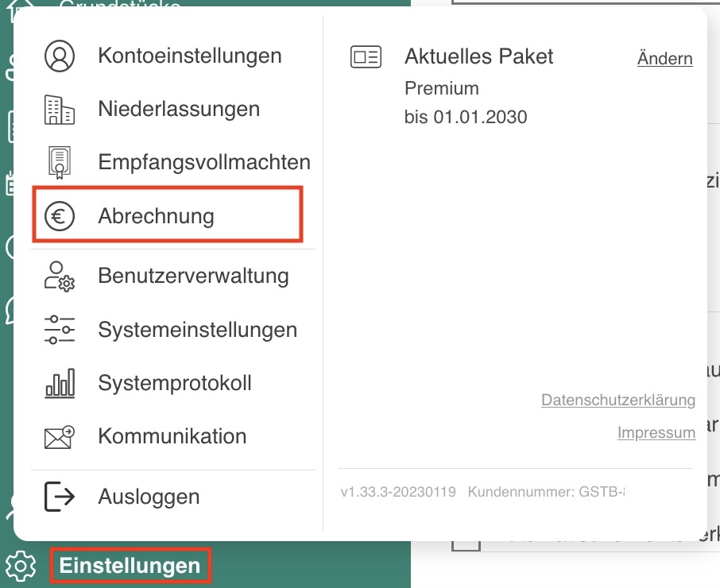Viewport: 720px width, 588px height.
Task: Select Niederlassungen from the settings menu
Action: tap(179, 109)
